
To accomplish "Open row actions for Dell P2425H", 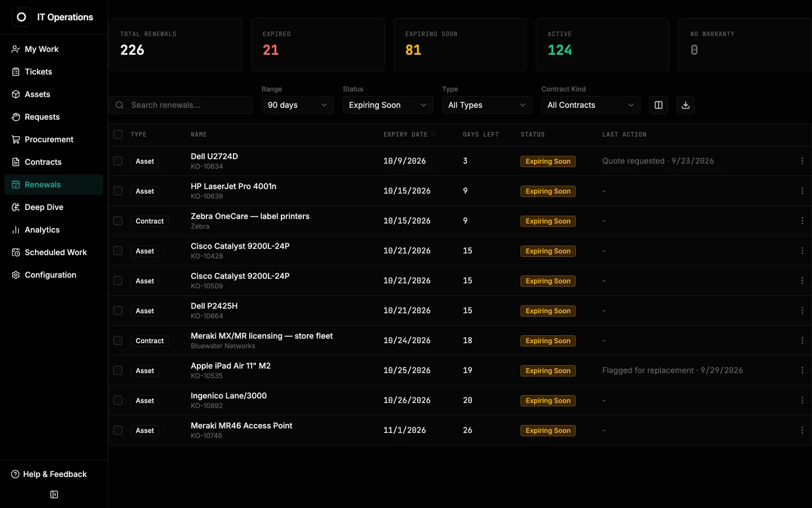I will 802,310.
